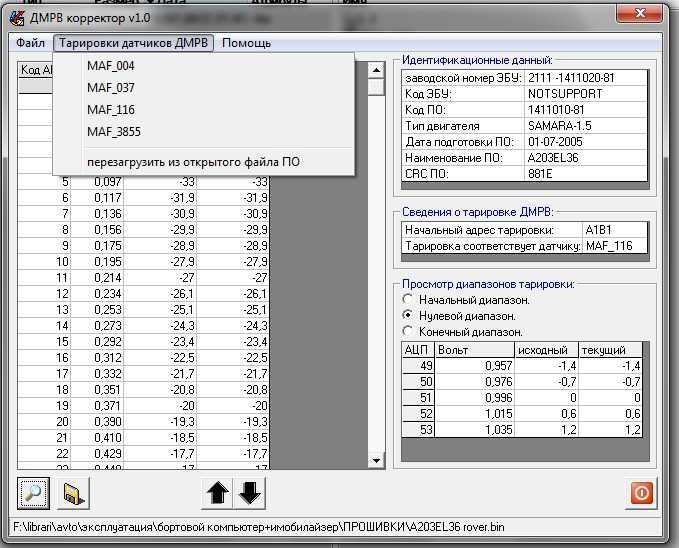The width and height of the screenshot is (679, 548).
Task: Click the ДМРВ корректор app icon in title bar
Action: (x=17, y=18)
